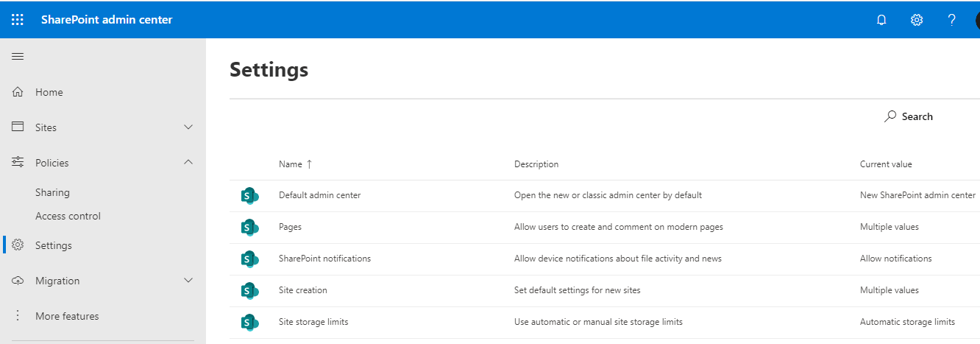Open the app launcher waffle icon

pyautogui.click(x=18, y=20)
